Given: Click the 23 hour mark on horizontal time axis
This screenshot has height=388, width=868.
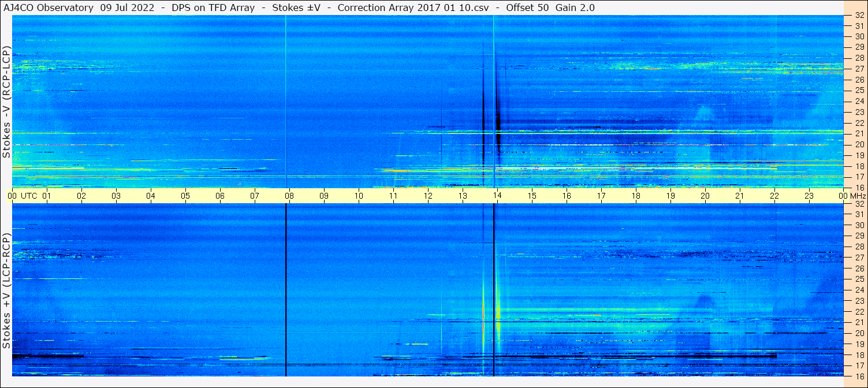Looking at the screenshot, I should 809,196.
